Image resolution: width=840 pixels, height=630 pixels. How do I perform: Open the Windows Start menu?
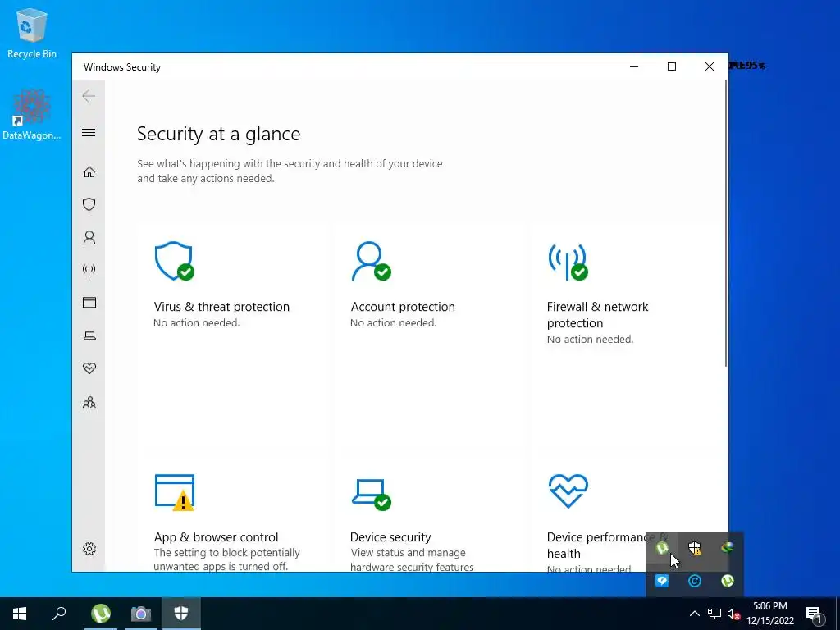click(20, 614)
